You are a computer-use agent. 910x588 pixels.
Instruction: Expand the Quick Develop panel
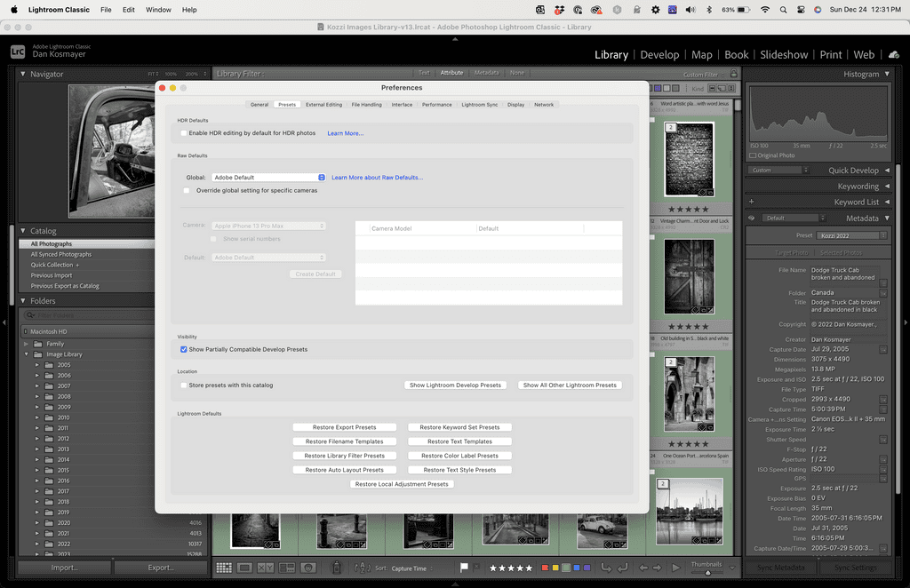(x=887, y=171)
